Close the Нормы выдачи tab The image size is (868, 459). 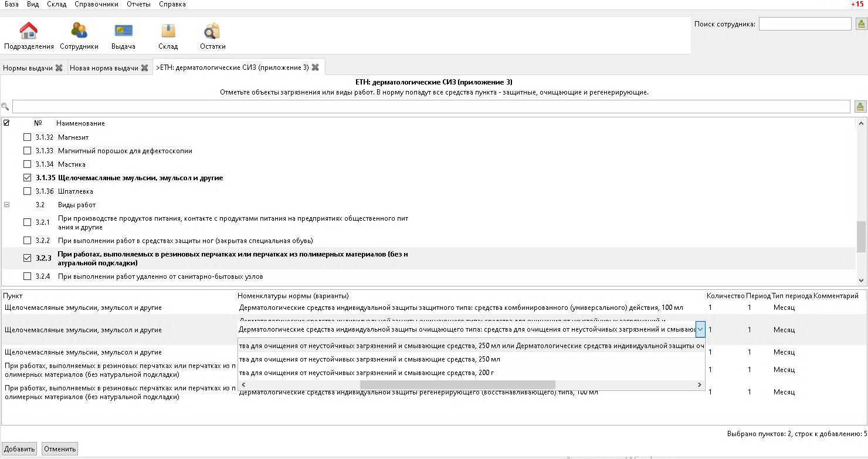click(x=59, y=67)
